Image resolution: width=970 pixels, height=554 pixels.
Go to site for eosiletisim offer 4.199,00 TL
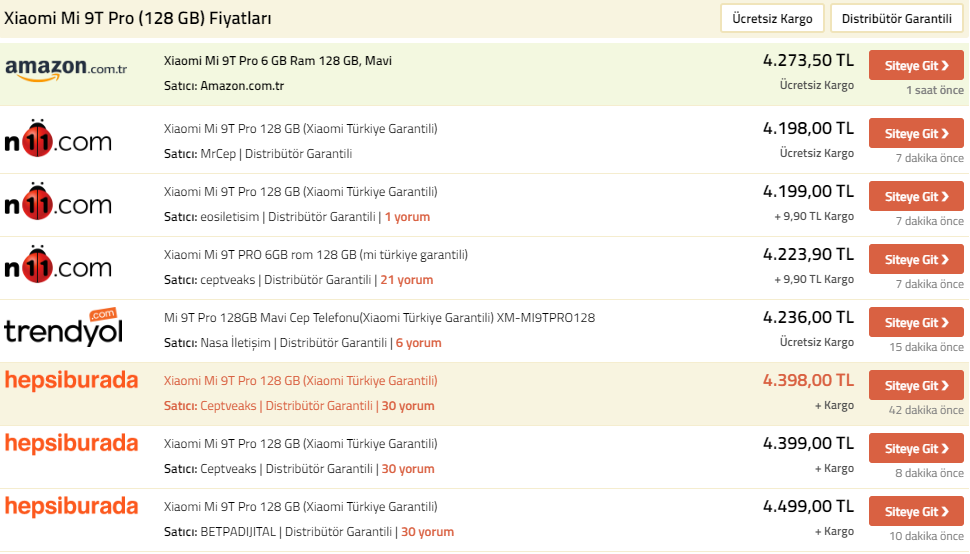pyautogui.click(x=916, y=197)
